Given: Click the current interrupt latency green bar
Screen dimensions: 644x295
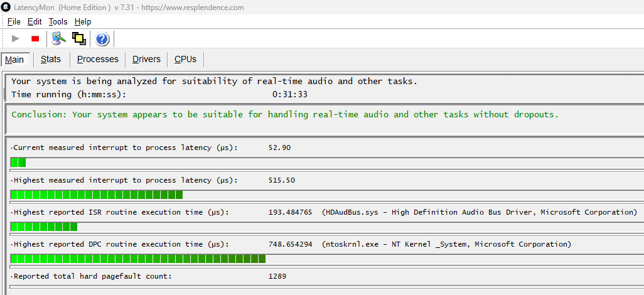Looking at the screenshot, I should pos(18,163).
